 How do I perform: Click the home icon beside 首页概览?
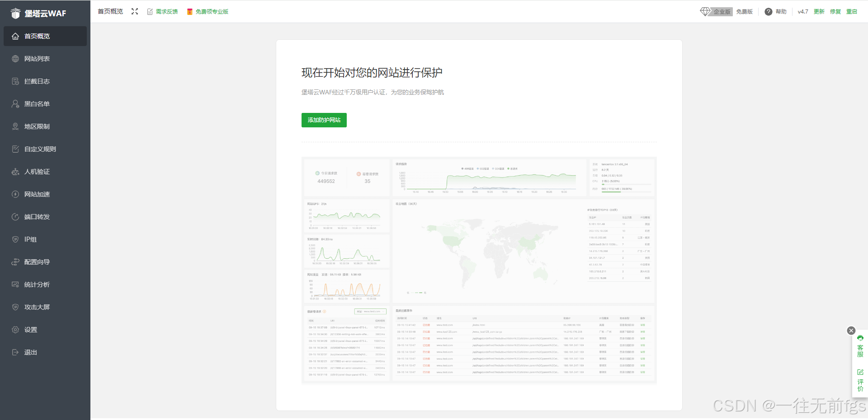pyautogui.click(x=15, y=36)
